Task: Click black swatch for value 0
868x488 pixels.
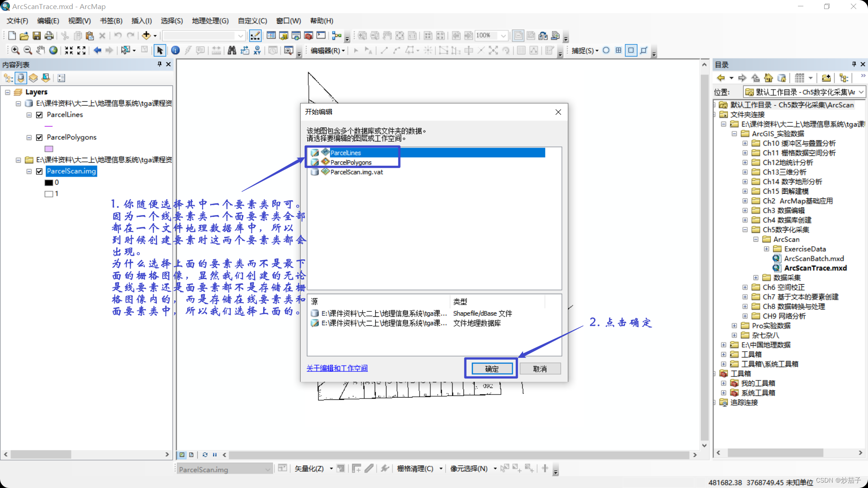Action: pos(49,183)
